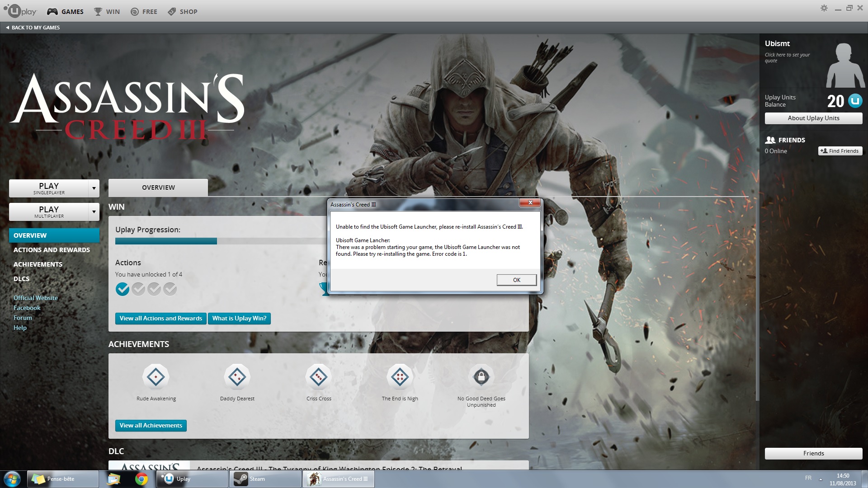Image resolution: width=868 pixels, height=488 pixels.
Task: Switch to Assassin's Creed III taskbar item
Action: (x=339, y=479)
